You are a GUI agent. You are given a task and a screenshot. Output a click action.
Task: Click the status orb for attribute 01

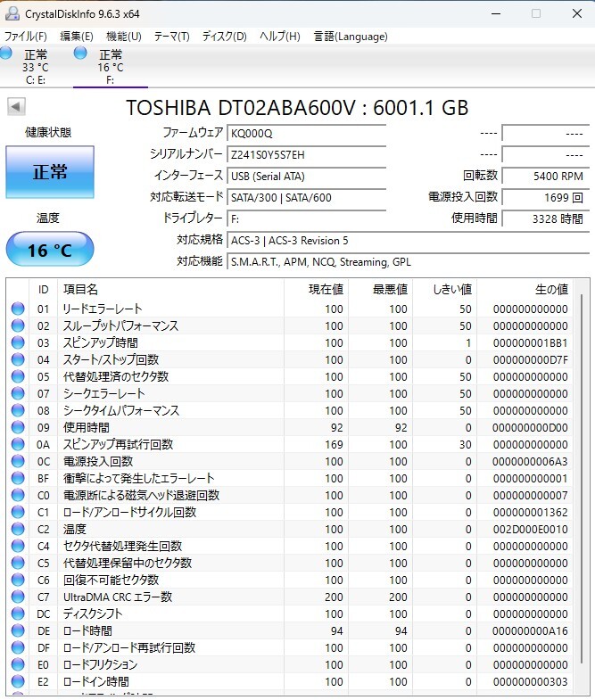click(18, 309)
